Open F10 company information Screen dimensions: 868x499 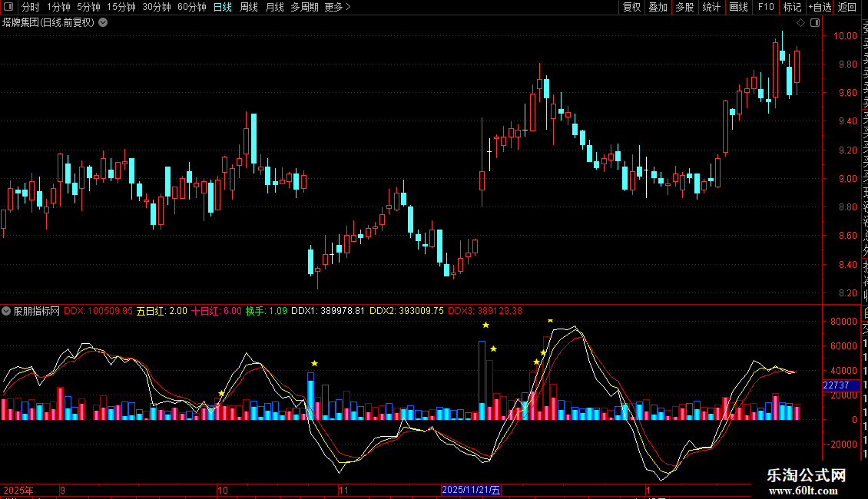click(766, 7)
